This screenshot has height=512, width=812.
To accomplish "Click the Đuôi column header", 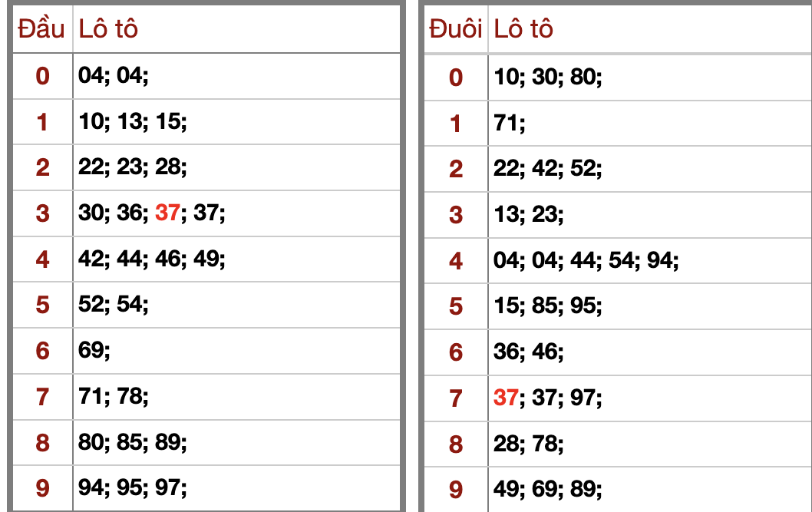I will point(456,29).
